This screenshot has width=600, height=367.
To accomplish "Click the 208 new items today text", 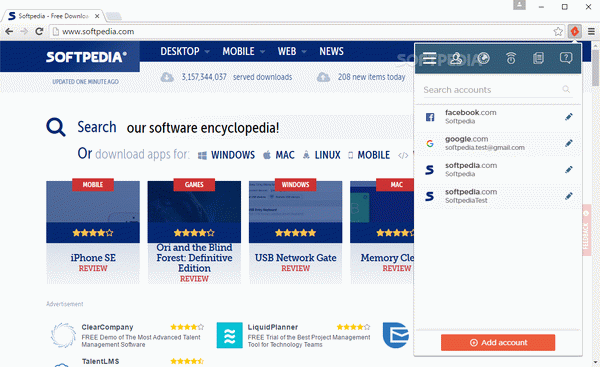I will tap(371, 77).
